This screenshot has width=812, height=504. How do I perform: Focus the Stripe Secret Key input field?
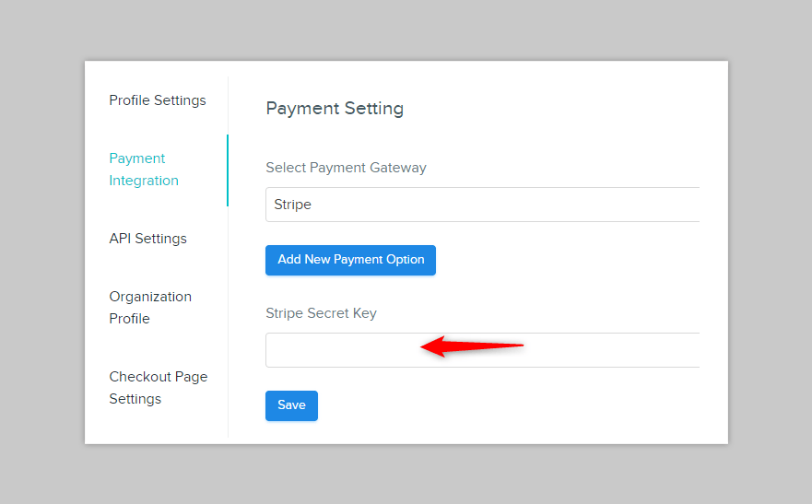click(341, 350)
